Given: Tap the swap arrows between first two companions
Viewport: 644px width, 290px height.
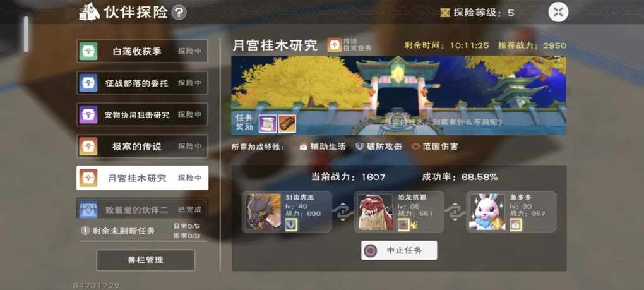Looking at the screenshot, I should [343, 212].
